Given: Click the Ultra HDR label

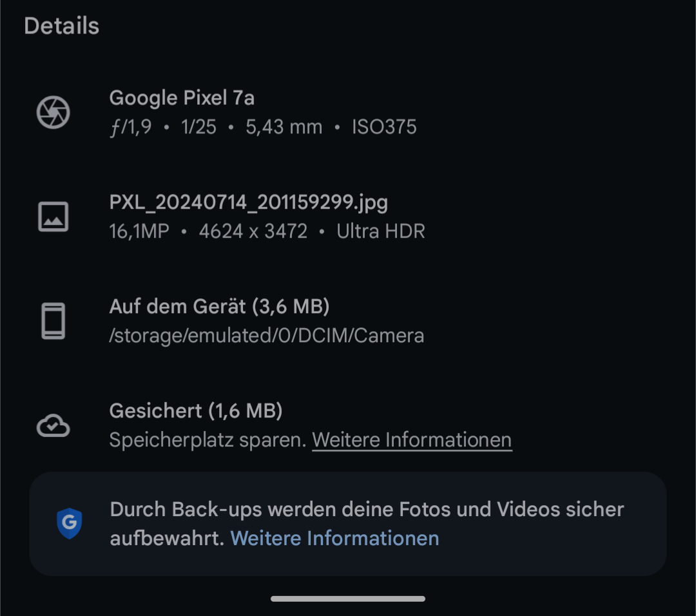Looking at the screenshot, I should 381,231.
